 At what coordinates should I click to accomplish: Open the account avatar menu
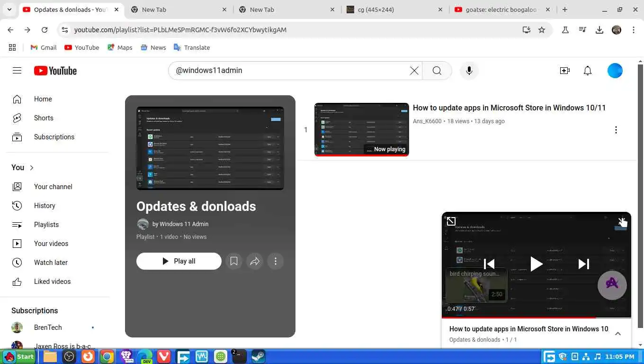click(x=615, y=71)
